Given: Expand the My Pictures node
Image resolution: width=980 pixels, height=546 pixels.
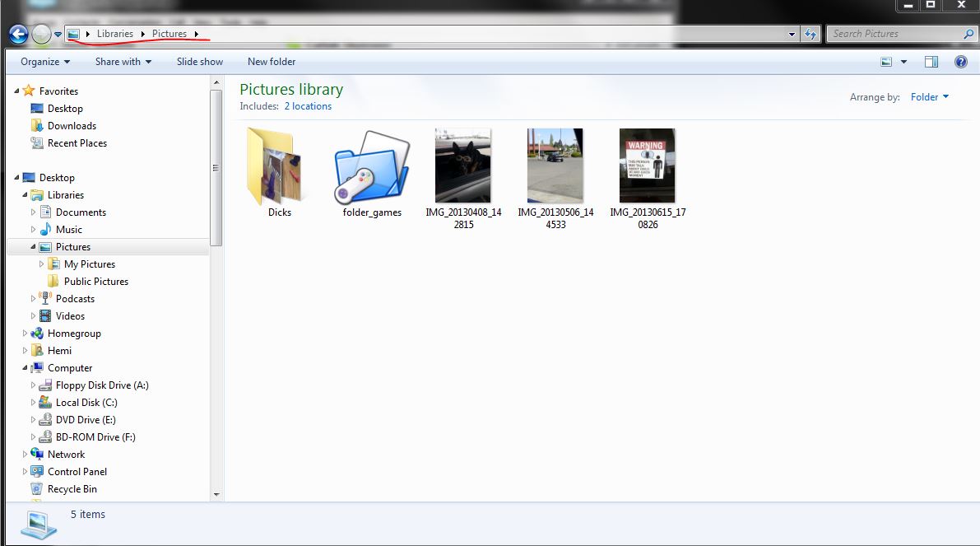Looking at the screenshot, I should pyautogui.click(x=41, y=264).
